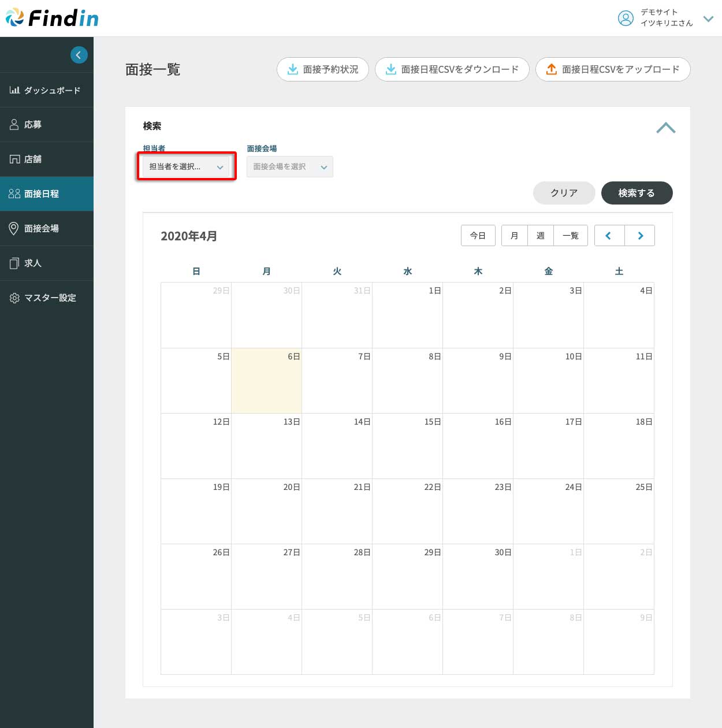This screenshot has height=728, width=722.
Task: Switch calendar to 一覧 view
Action: tap(571, 236)
